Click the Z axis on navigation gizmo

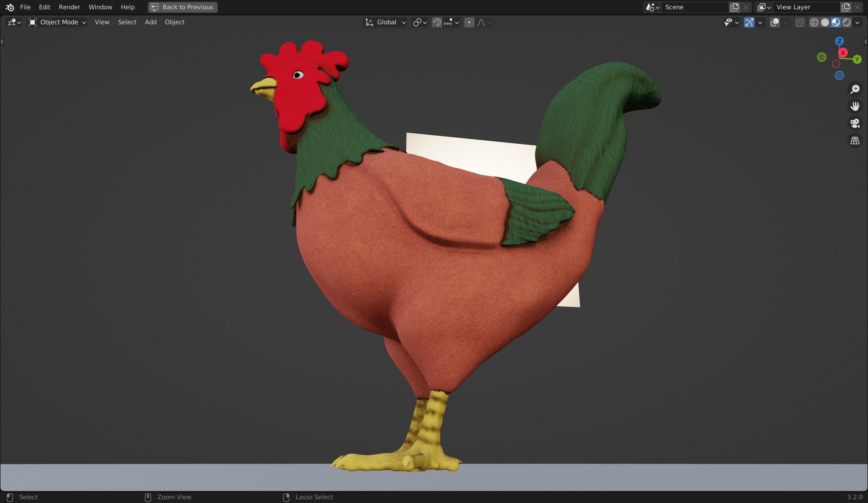[x=839, y=41]
